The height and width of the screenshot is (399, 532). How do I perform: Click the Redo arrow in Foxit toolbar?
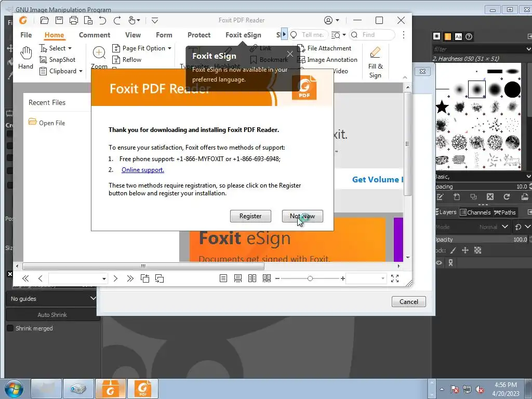pos(117,20)
